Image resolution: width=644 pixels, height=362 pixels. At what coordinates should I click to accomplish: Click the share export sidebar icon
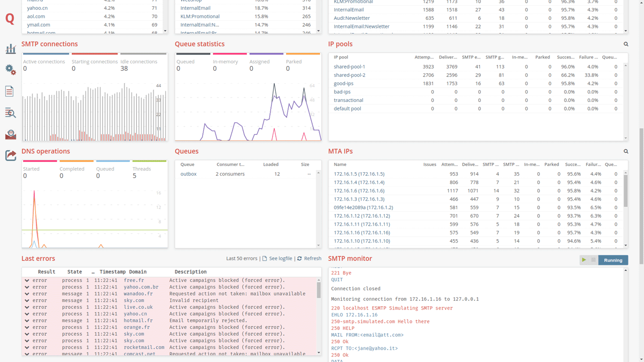[x=10, y=156]
